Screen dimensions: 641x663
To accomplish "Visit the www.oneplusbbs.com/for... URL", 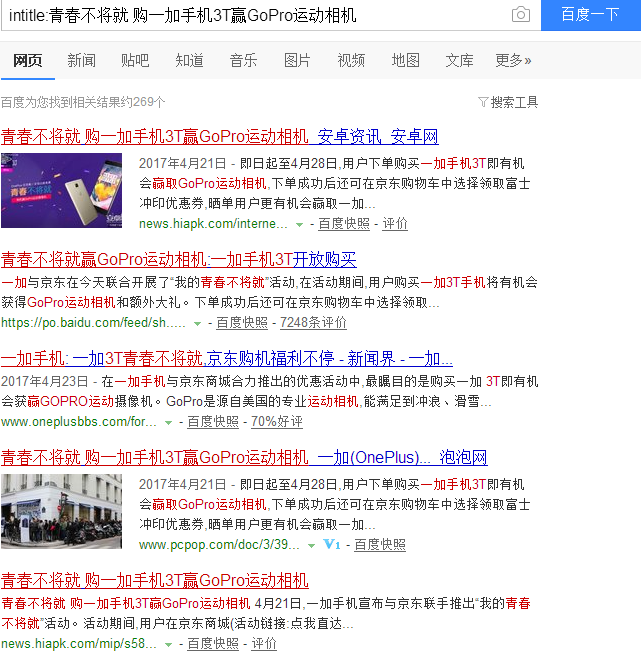I will pyautogui.click(x=79, y=422).
